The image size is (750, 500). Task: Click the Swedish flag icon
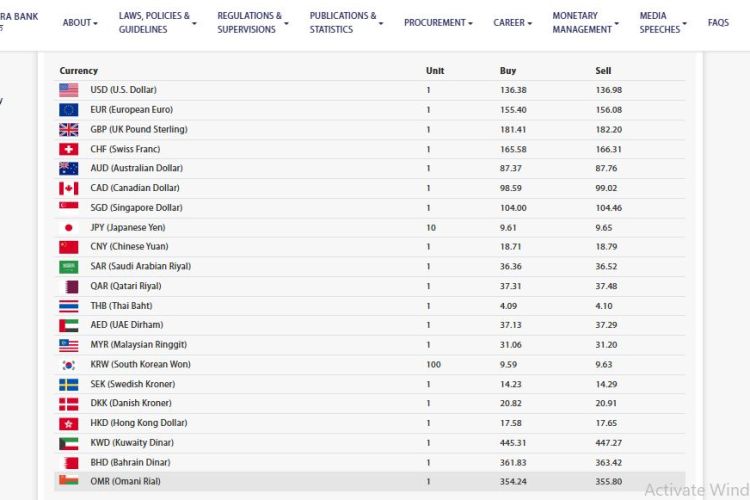(x=68, y=385)
